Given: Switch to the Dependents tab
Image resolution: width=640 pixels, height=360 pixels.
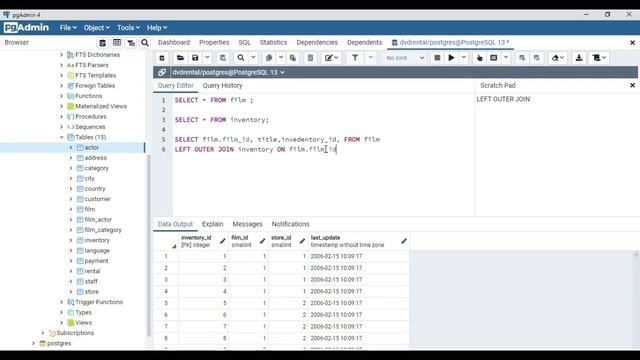Looking at the screenshot, I should click(364, 42).
